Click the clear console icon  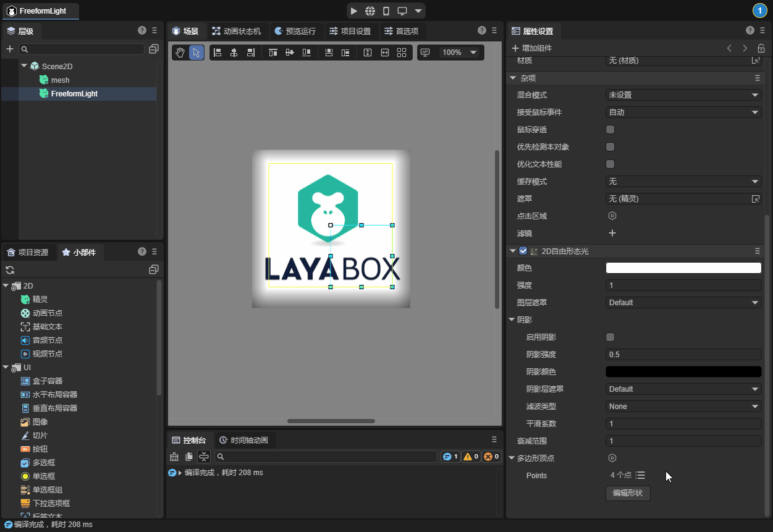(174, 457)
